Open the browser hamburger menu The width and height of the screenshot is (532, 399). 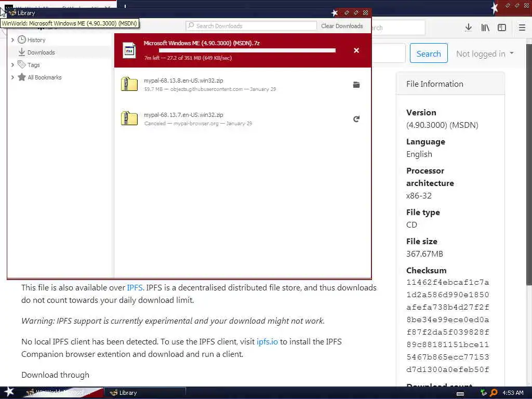click(x=522, y=28)
